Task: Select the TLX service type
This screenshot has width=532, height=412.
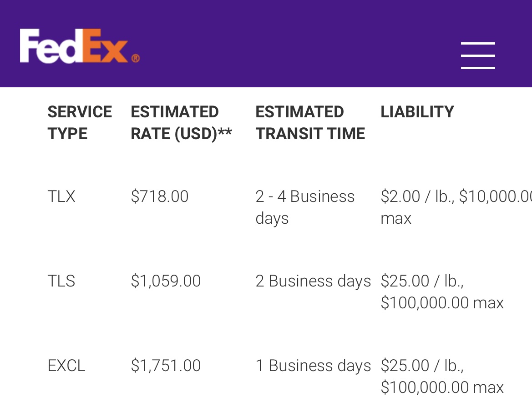Action: click(61, 197)
